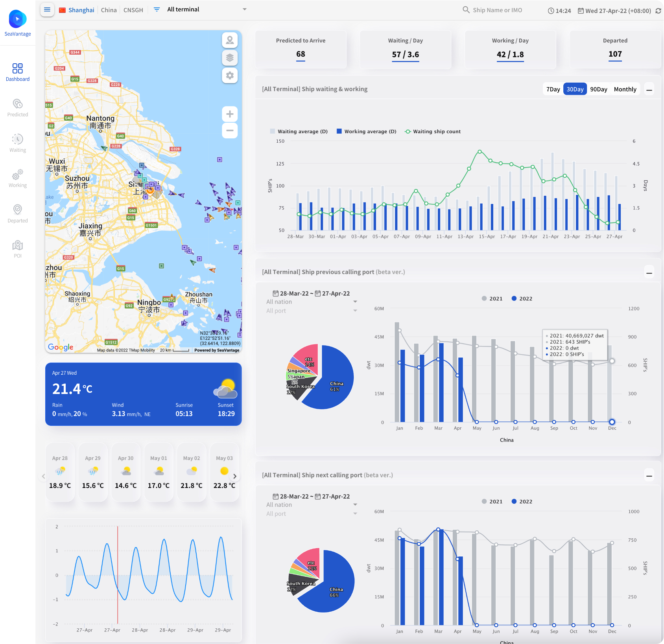This screenshot has height=644, width=664.
Task: Select the Apr 30 forecast card
Action: 126,472
